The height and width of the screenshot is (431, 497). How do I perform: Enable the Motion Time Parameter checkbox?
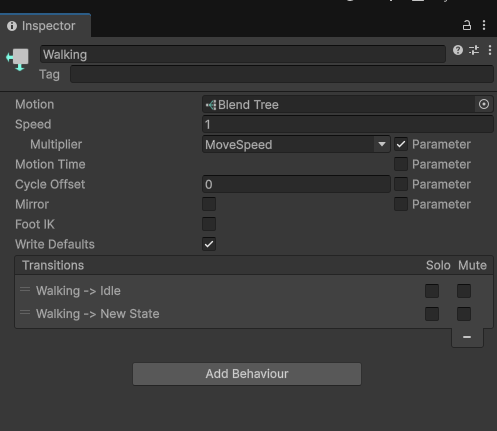click(401, 164)
